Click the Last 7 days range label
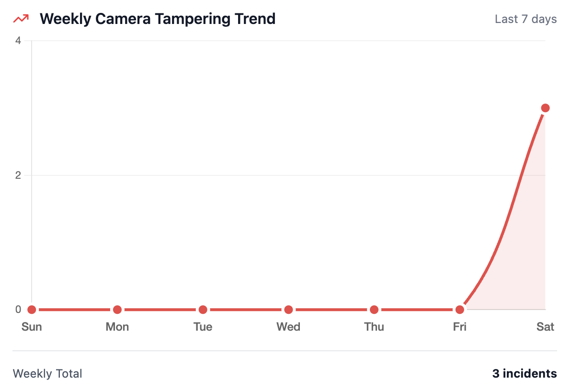 [x=525, y=19]
